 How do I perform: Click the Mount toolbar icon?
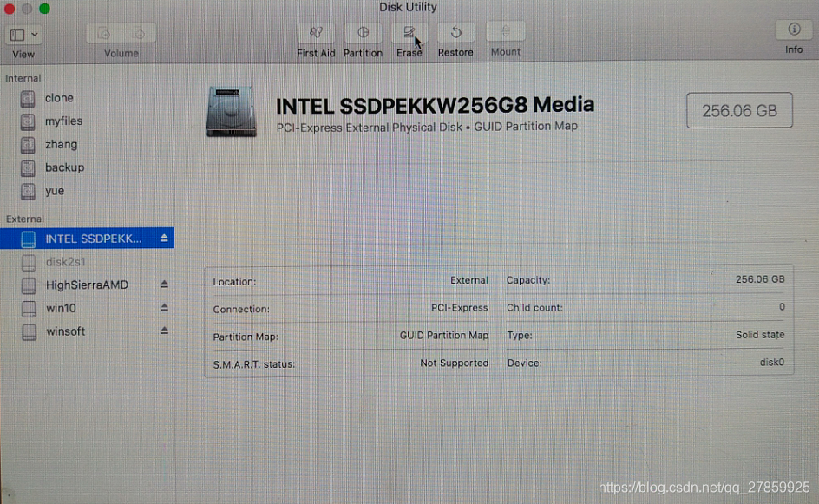505,31
